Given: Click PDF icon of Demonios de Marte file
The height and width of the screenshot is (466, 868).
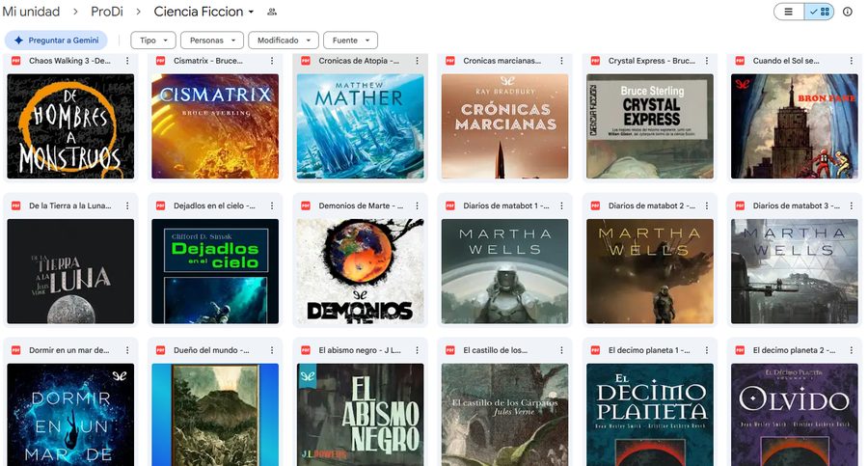Looking at the screenshot, I should click(x=306, y=206).
